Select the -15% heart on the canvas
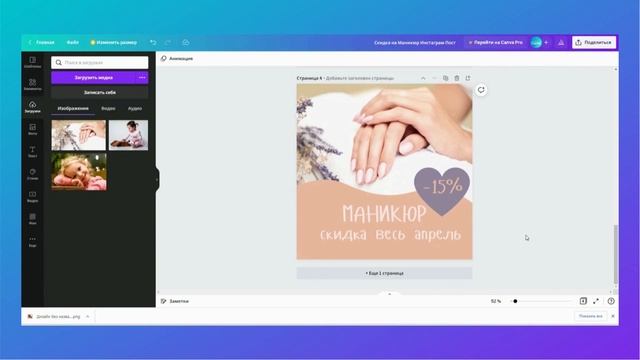640x360 pixels. click(442, 190)
